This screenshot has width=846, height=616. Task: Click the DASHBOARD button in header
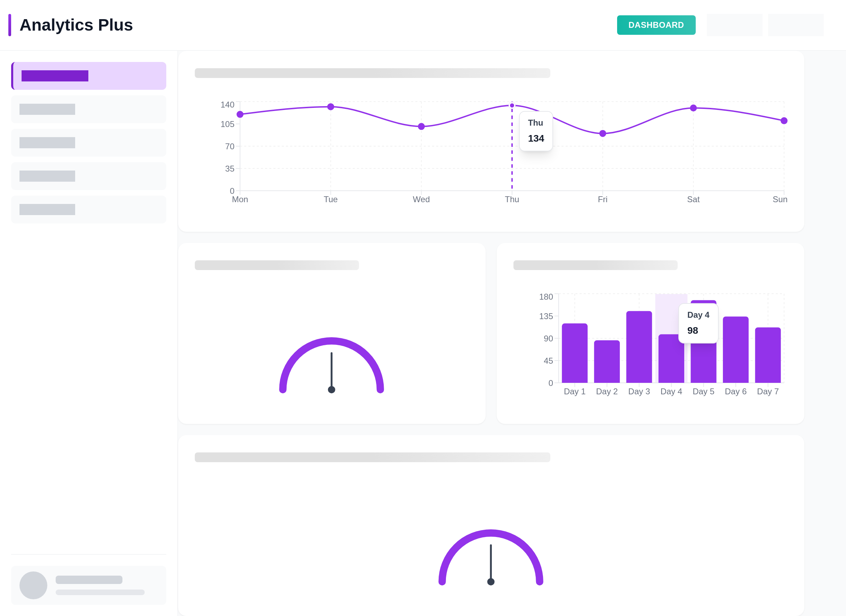(656, 25)
